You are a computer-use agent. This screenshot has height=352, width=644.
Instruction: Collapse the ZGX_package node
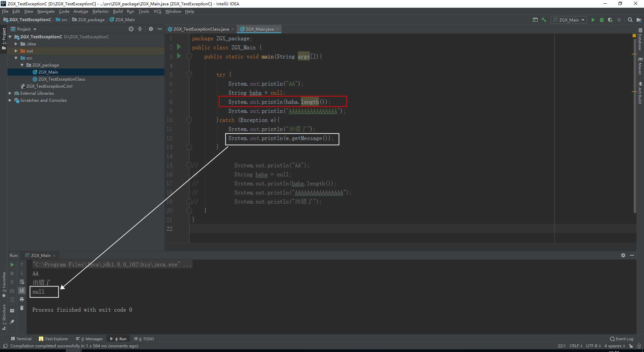[x=22, y=65]
